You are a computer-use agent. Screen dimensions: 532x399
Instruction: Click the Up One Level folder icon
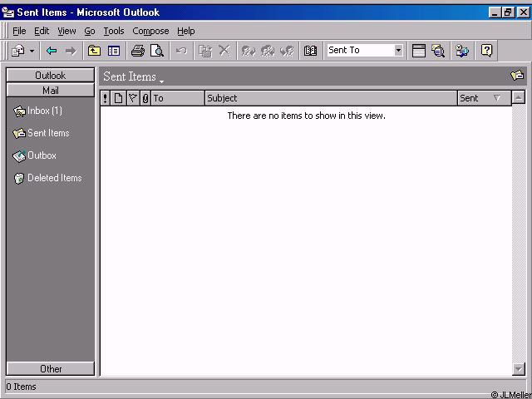pos(94,51)
